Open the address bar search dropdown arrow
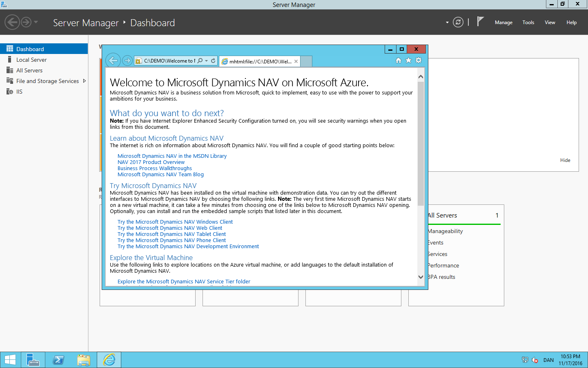 point(207,61)
